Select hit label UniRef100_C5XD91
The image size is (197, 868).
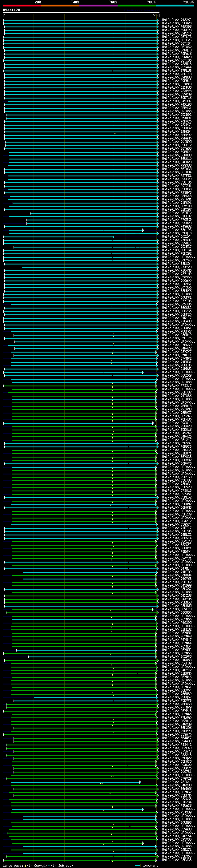[x=177, y=118]
